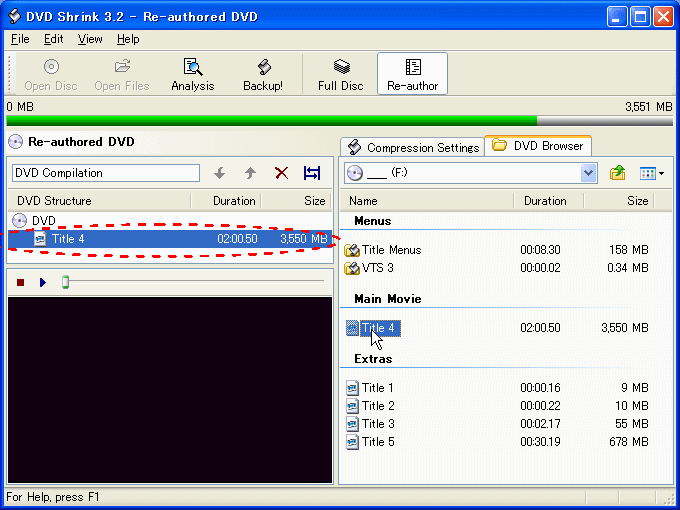
Task: Switch to the Compression Settings tab
Action: coord(412,147)
